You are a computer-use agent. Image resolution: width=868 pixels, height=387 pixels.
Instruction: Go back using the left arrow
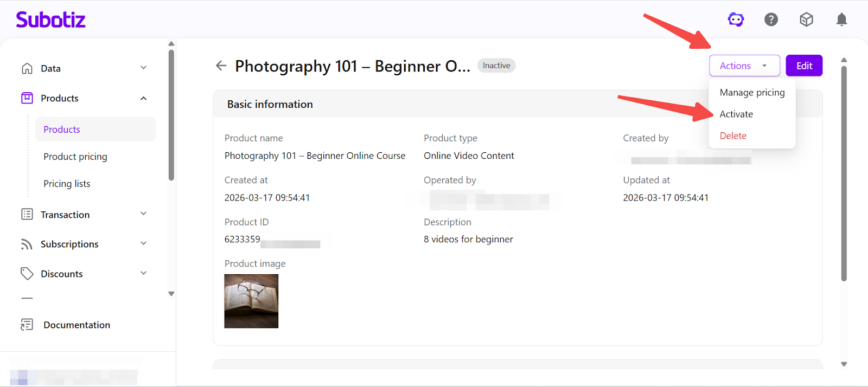pyautogui.click(x=221, y=66)
